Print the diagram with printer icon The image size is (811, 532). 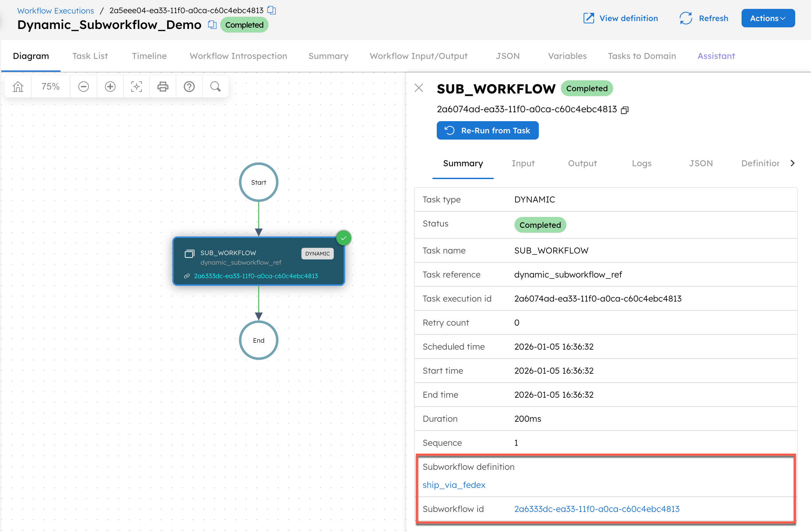point(163,87)
